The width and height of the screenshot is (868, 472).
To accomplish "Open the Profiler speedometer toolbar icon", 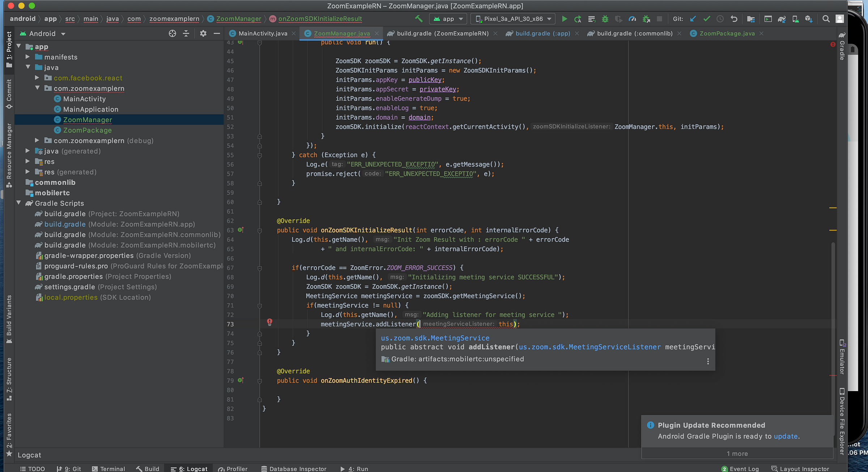I will [x=632, y=19].
